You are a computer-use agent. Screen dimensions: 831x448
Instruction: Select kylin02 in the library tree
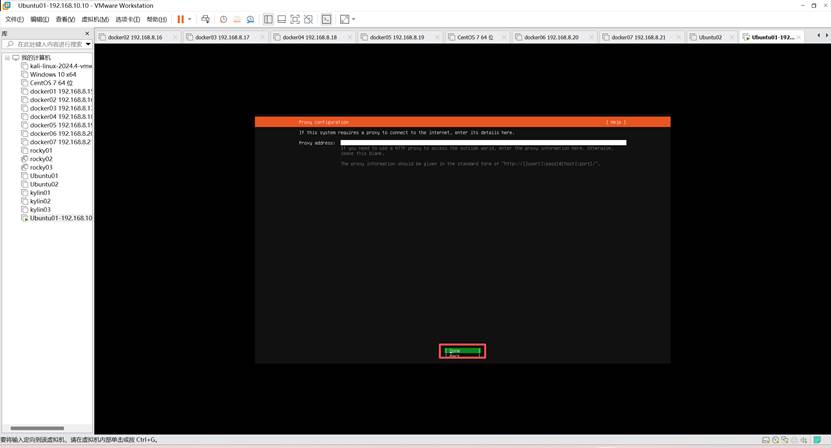(x=36, y=201)
